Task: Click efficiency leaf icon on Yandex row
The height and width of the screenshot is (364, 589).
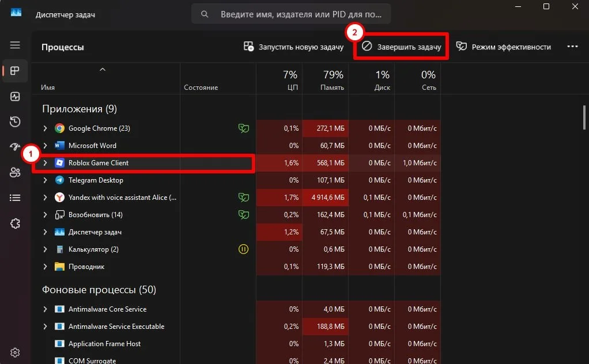Action: point(243,198)
